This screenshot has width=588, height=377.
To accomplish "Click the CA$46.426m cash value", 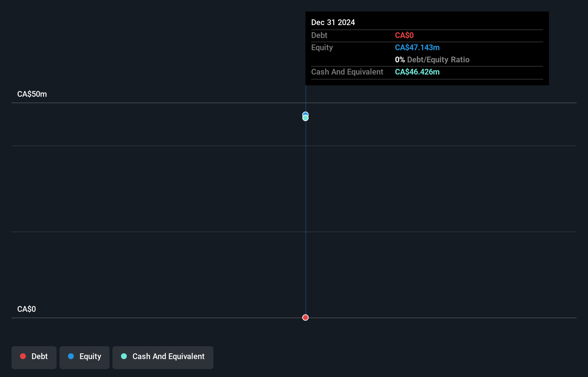I will click(417, 72).
